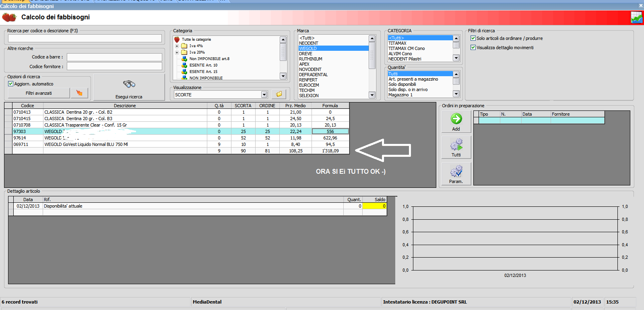This screenshot has height=310, width=644.
Task: Select NEODENT Pilastri in CATEGORIA list
Action: (x=405, y=59)
